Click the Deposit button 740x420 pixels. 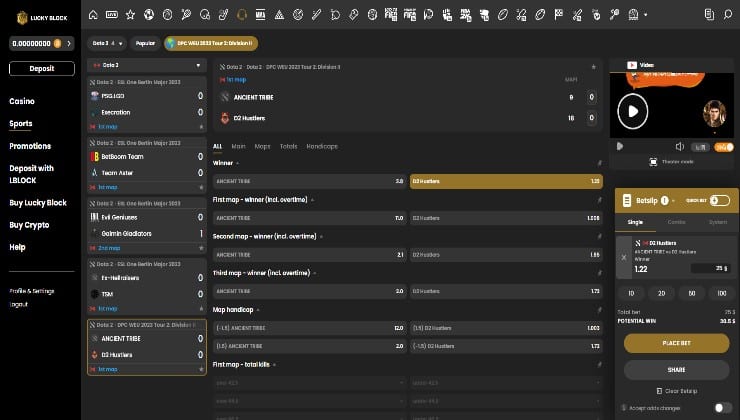pyautogui.click(x=42, y=69)
